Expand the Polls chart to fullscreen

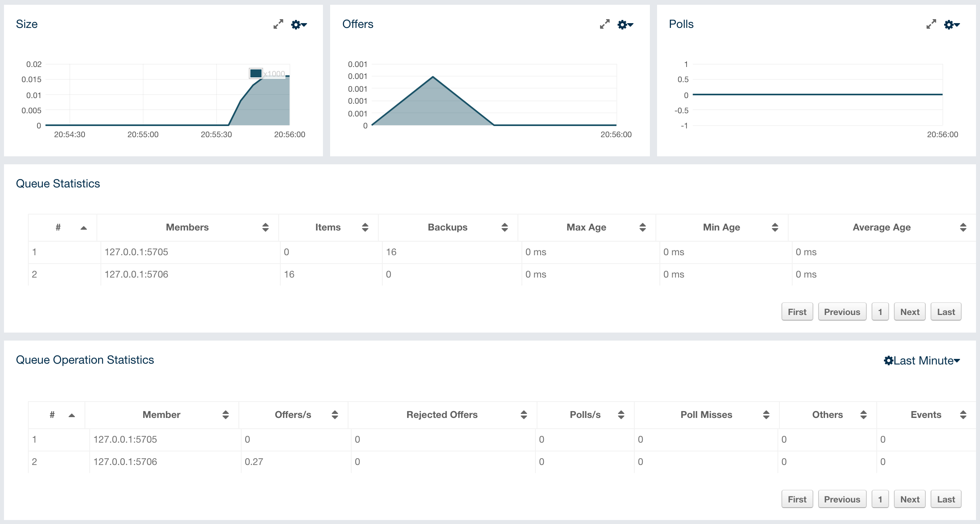pos(931,24)
